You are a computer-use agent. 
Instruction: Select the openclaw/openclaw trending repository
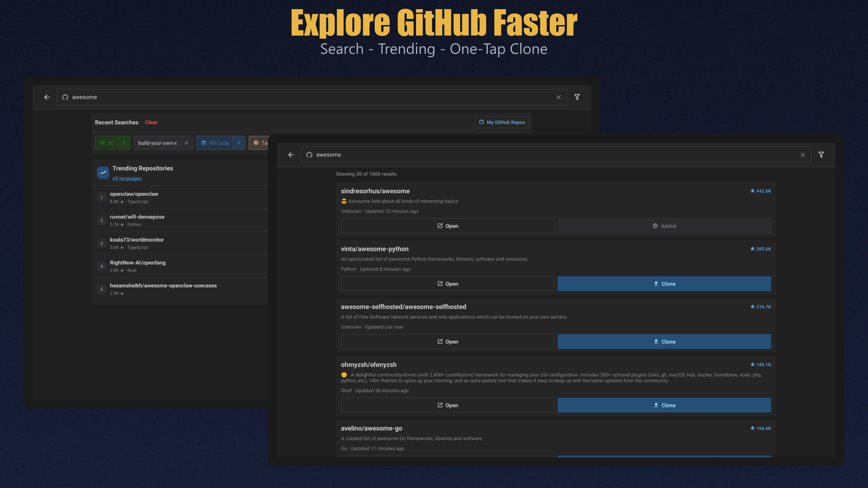click(x=134, y=197)
